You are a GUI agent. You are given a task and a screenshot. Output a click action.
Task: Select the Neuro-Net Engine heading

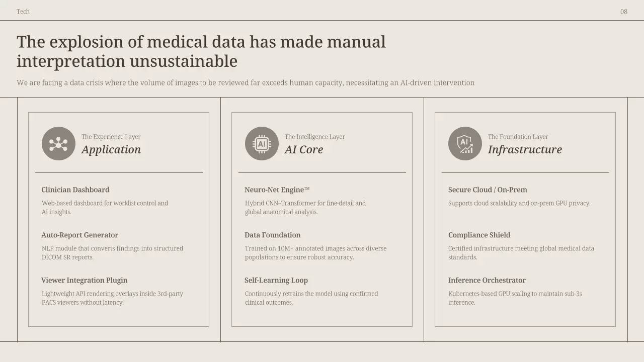pyautogui.click(x=277, y=190)
